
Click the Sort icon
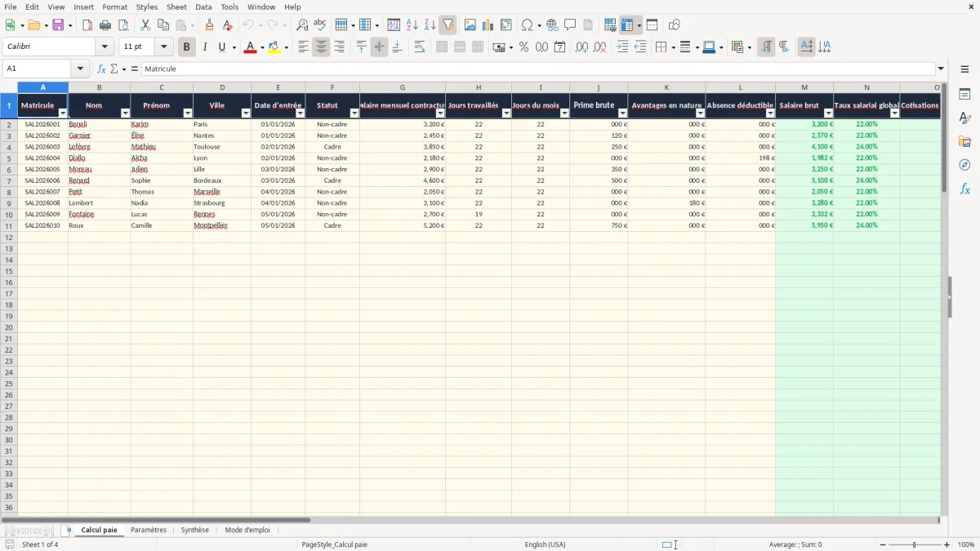click(x=394, y=25)
